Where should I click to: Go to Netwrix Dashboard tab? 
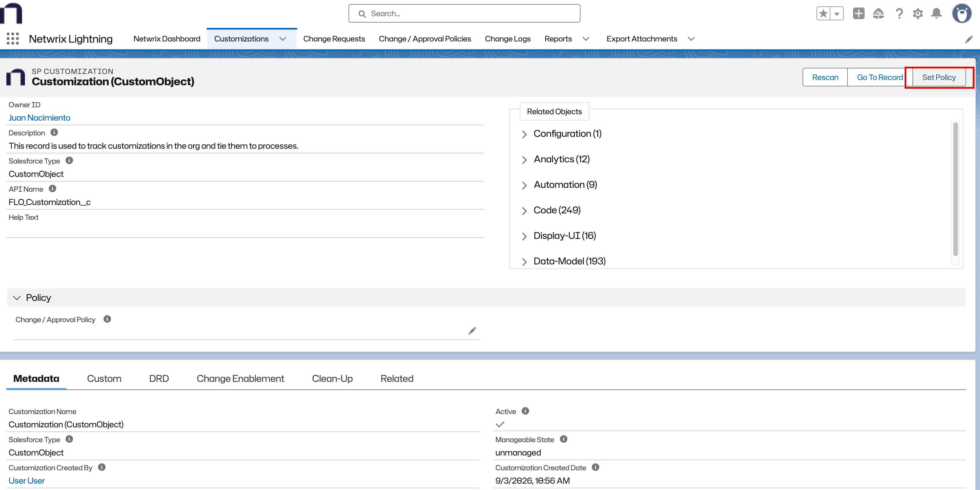tap(167, 39)
